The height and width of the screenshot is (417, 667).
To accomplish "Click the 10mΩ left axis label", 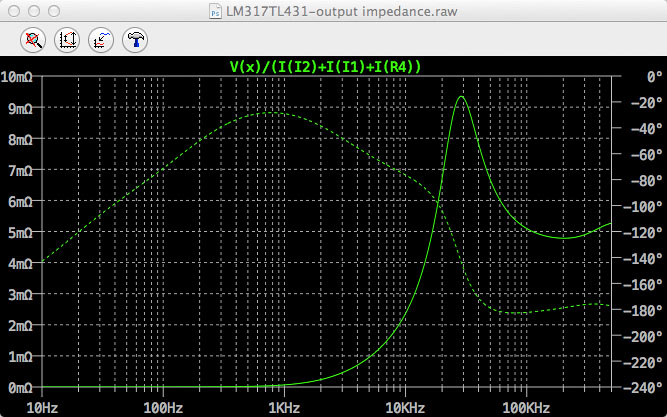I will click(x=17, y=77).
